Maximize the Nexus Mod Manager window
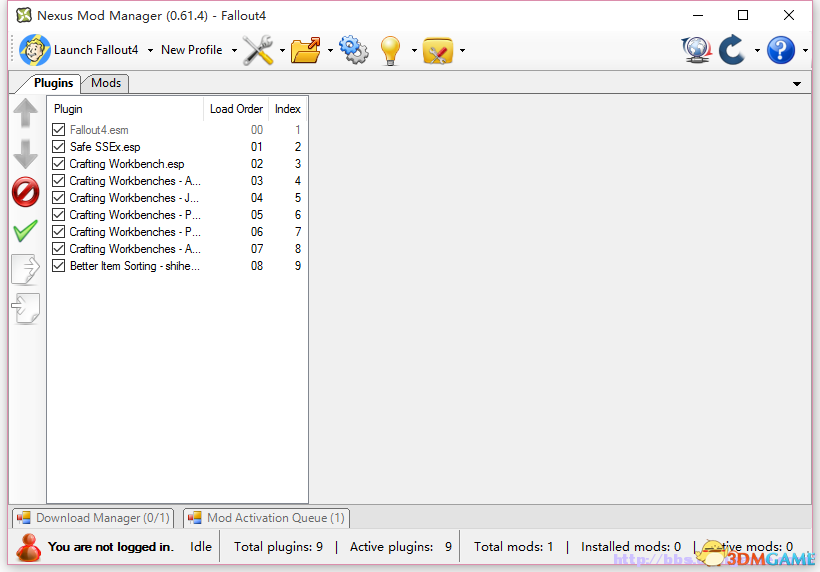Screen dimensions: 820x572 [x=743, y=15]
